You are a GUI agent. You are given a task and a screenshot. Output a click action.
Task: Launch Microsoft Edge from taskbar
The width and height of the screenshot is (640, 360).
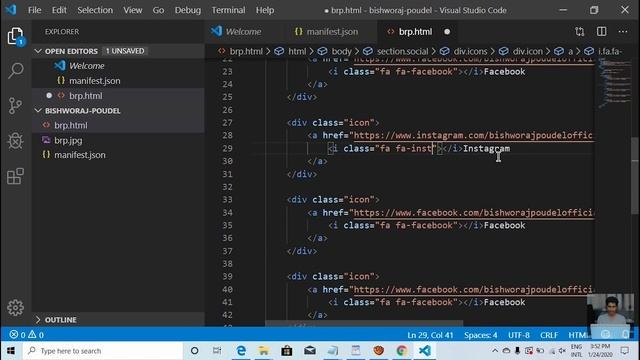coord(241,351)
